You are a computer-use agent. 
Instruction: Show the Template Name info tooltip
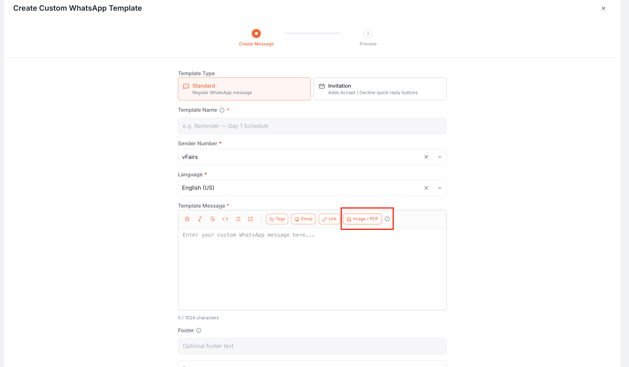tap(222, 110)
